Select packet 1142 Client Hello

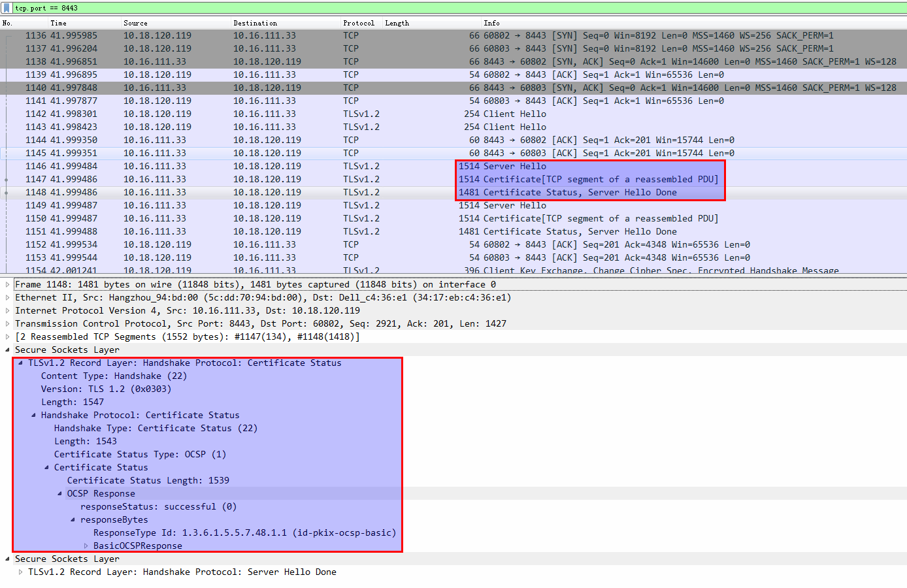tap(453, 114)
